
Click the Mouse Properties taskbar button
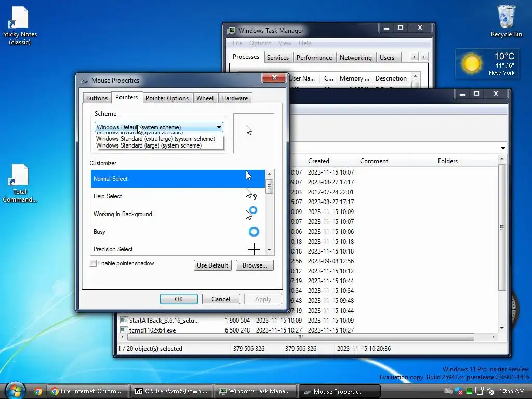click(x=340, y=391)
